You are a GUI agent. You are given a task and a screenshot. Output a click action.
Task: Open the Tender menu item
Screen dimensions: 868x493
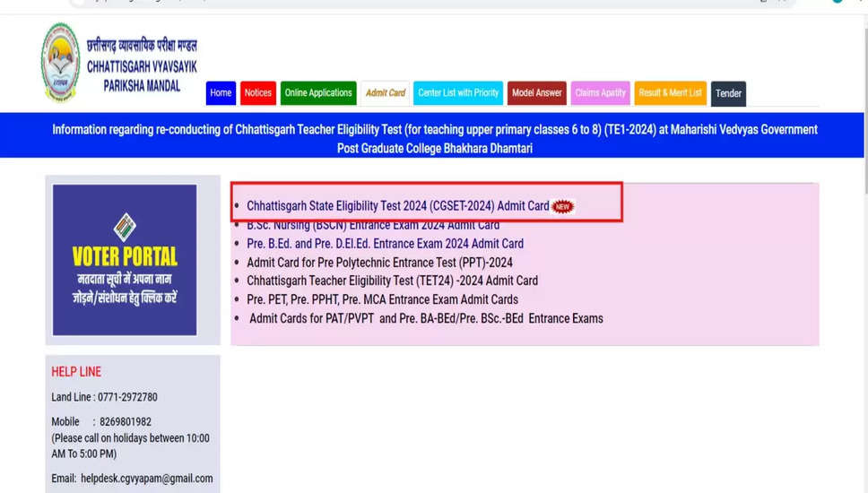pyautogui.click(x=728, y=93)
